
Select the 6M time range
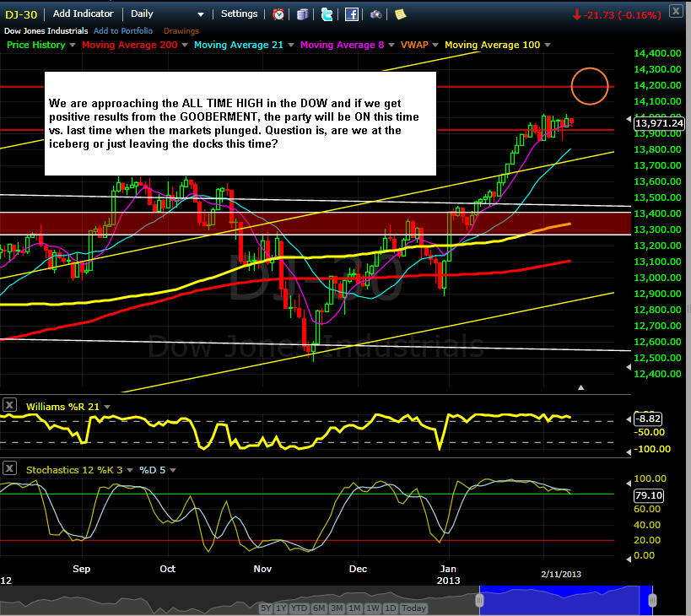coord(319,608)
